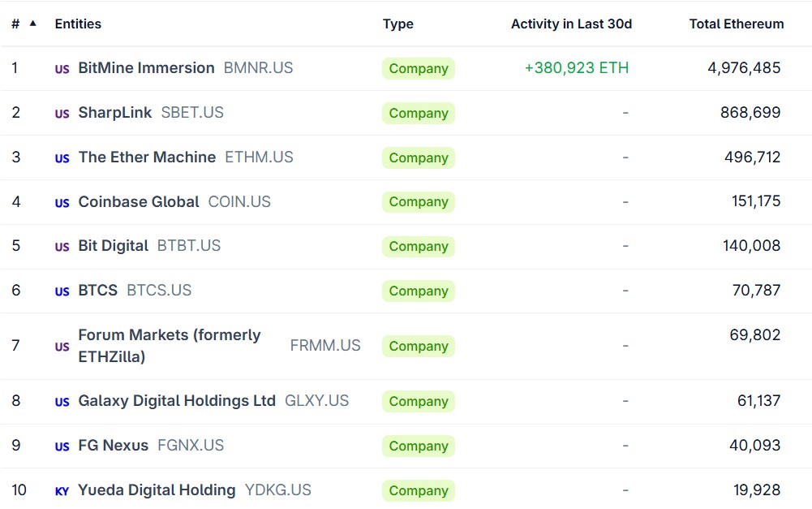This screenshot has width=812, height=509.
Task: Open the BMNR.US ticker link
Action: [x=258, y=68]
